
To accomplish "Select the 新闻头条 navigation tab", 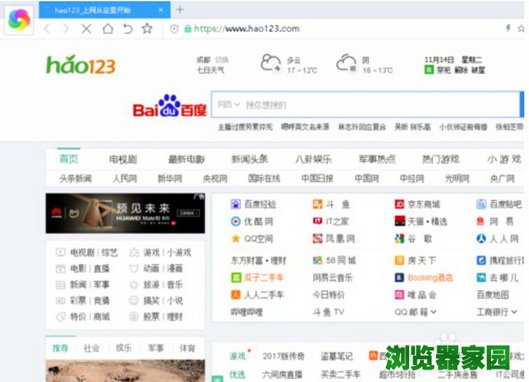I will 250,159.
